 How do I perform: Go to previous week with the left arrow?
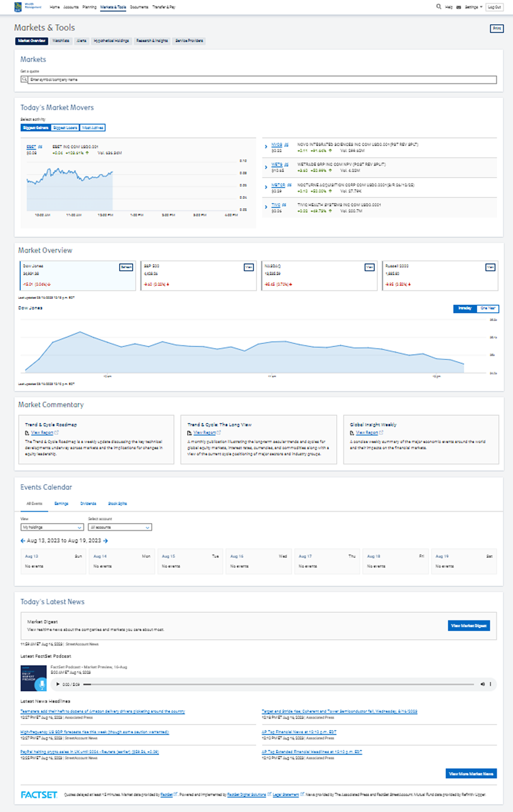click(23, 541)
